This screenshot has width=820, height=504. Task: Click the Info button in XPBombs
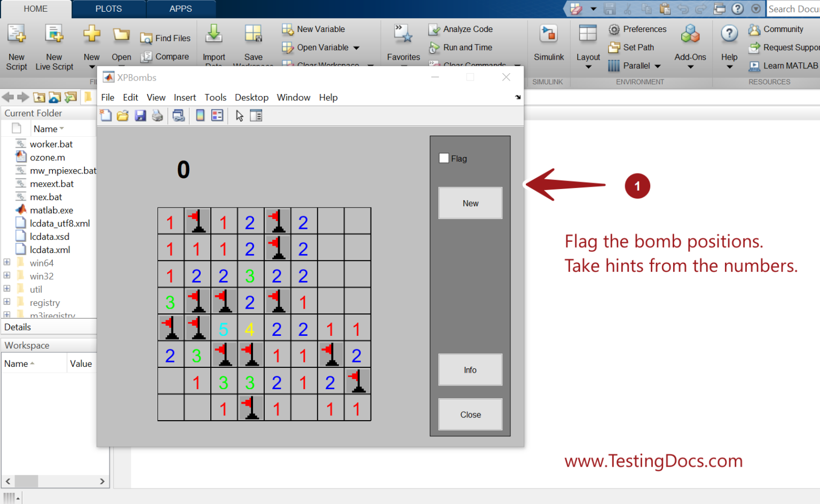click(x=470, y=369)
